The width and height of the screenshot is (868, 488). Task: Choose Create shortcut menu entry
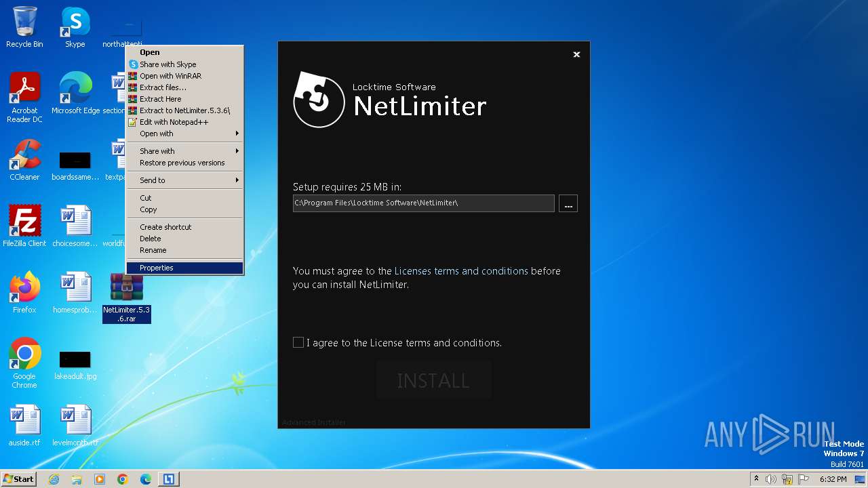pos(184,227)
